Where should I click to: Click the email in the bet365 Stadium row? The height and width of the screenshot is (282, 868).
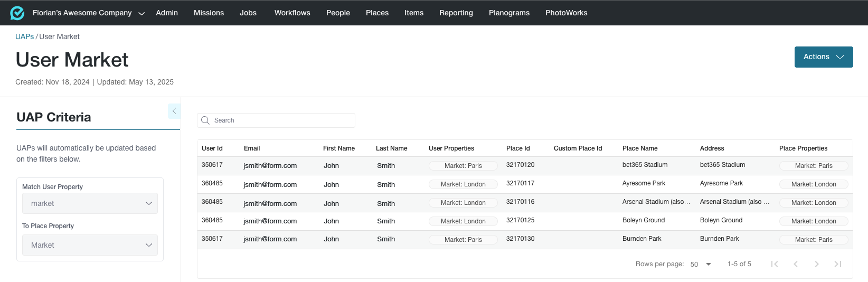(270, 166)
